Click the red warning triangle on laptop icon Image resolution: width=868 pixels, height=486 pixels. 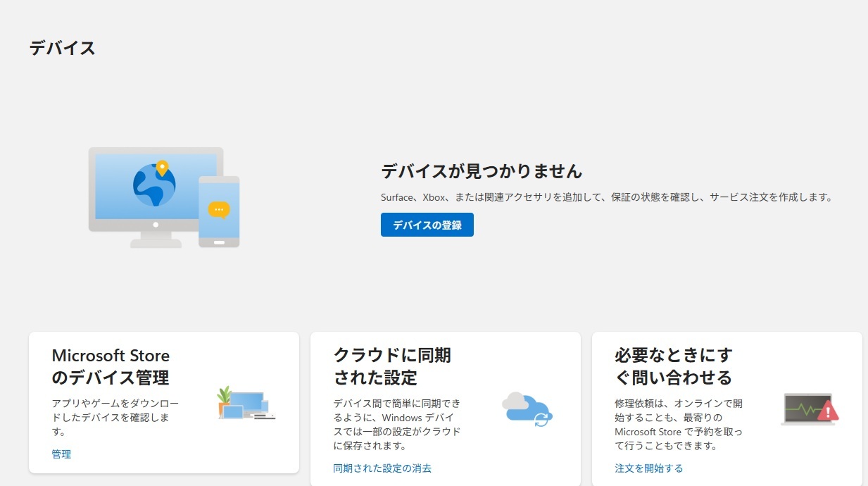828,411
